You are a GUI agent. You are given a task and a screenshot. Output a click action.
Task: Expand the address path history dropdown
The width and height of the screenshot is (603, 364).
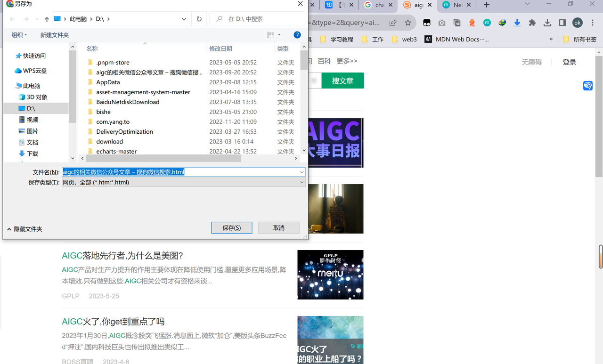[x=184, y=19]
